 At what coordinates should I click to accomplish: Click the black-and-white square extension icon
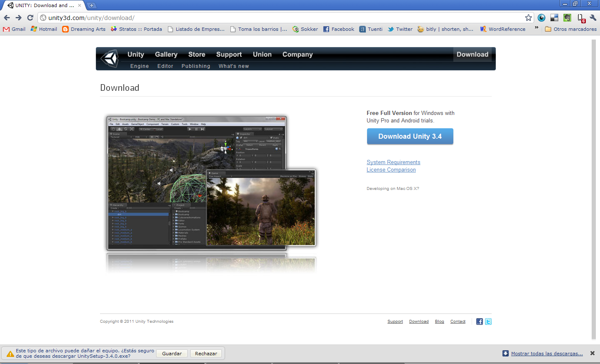(x=554, y=17)
